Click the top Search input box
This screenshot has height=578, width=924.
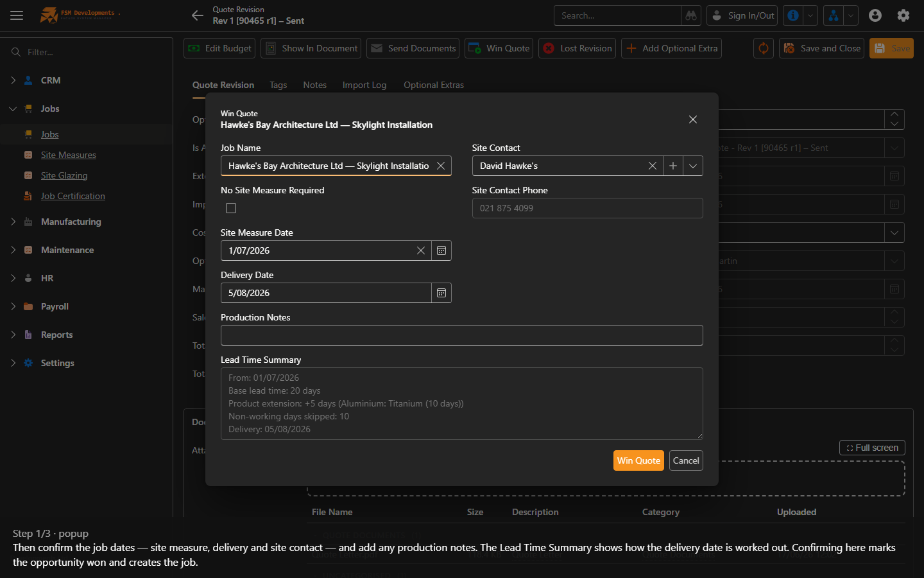[617, 15]
